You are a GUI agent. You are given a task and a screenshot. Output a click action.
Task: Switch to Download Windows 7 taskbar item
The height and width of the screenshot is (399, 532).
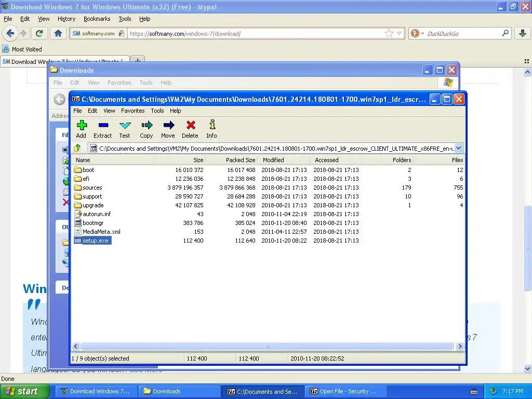(x=96, y=391)
